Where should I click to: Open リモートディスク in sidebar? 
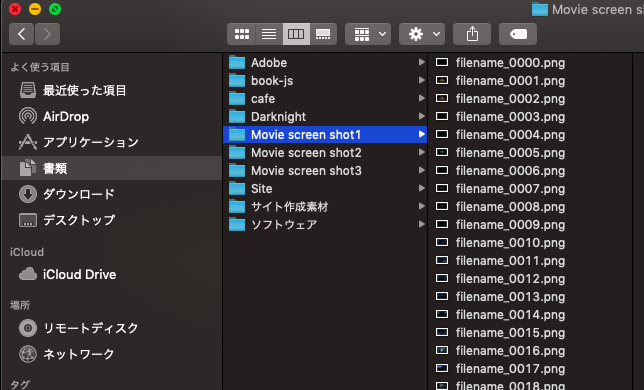pyautogui.click(x=79, y=328)
